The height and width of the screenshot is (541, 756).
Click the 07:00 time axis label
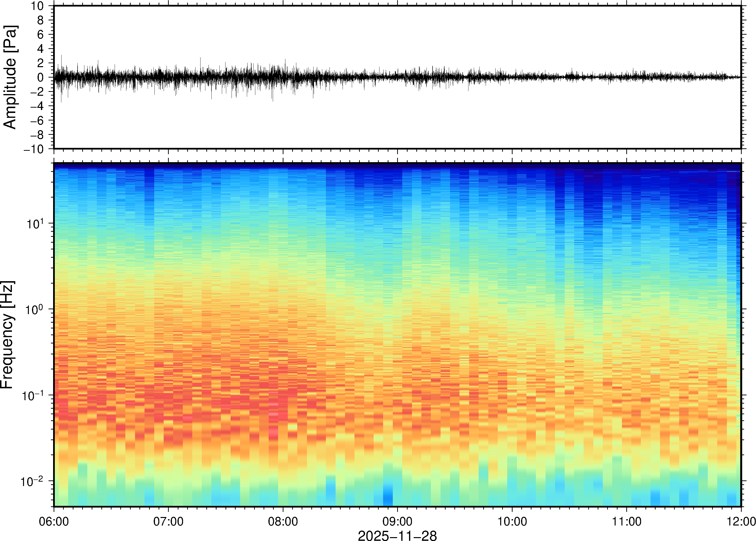(x=168, y=521)
